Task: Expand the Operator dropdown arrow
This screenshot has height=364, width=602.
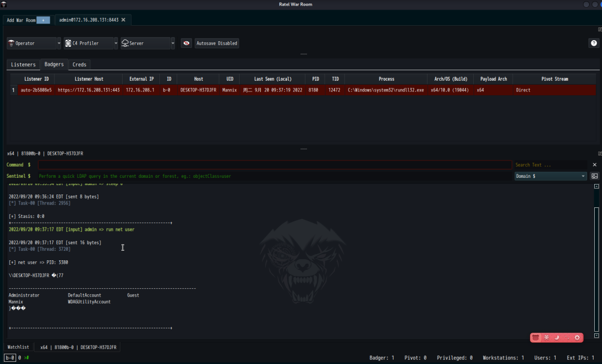Action: tap(59, 43)
